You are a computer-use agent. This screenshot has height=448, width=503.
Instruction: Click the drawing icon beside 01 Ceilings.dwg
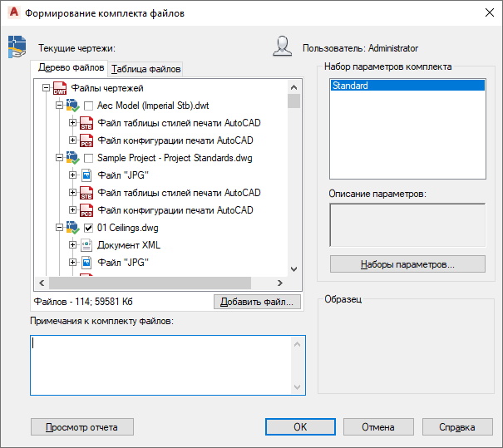[x=72, y=228]
